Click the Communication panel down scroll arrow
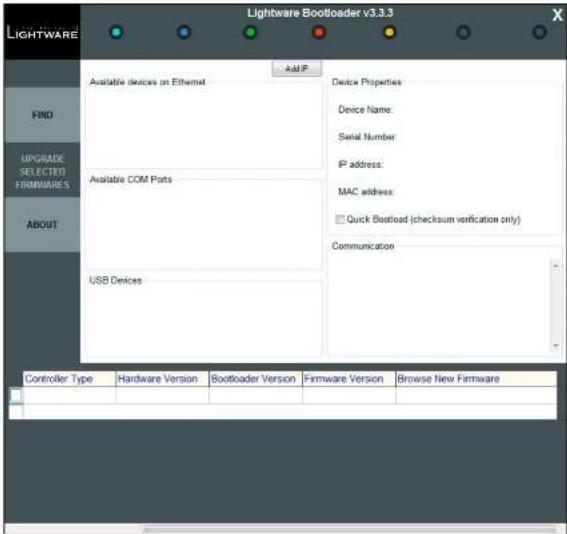 (556, 346)
